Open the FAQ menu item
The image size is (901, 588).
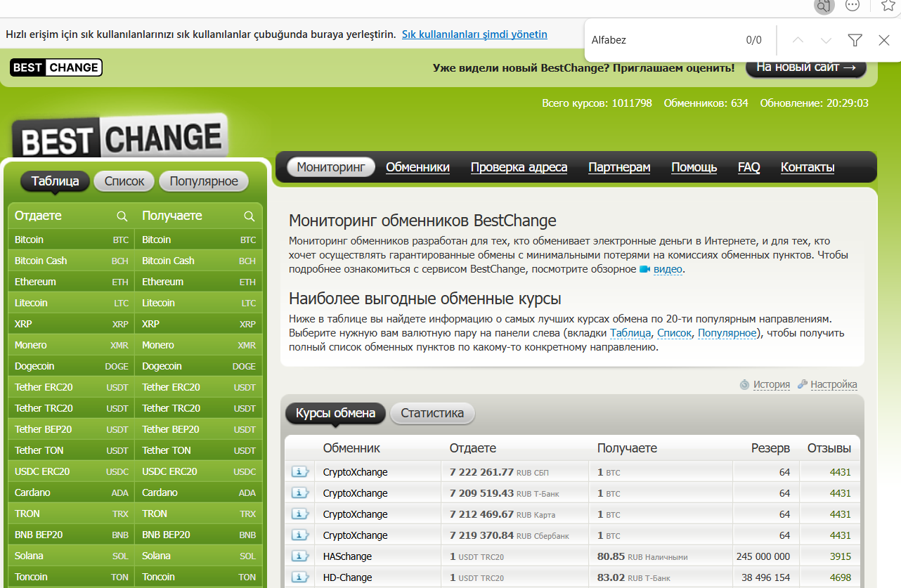coord(748,167)
